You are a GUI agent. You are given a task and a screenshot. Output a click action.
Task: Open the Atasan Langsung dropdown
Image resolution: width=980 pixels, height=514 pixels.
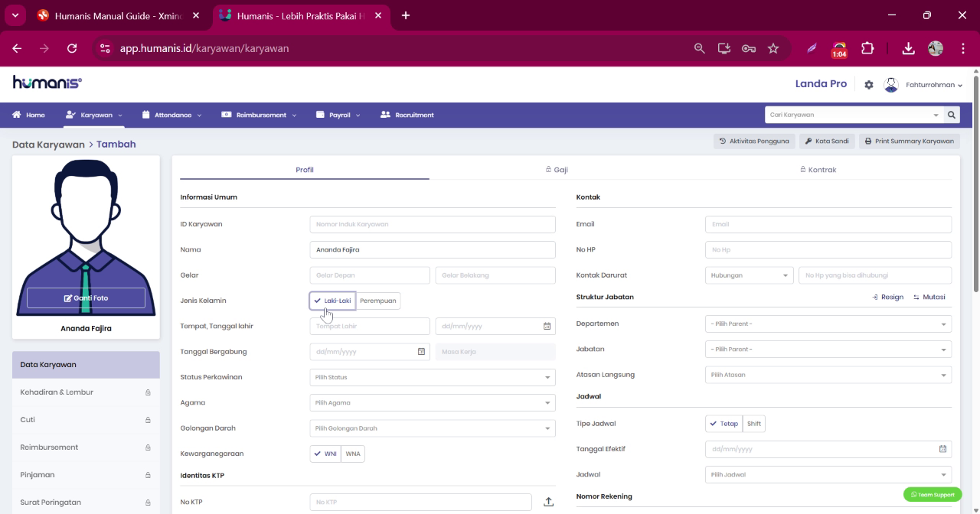click(x=828, y=375)
